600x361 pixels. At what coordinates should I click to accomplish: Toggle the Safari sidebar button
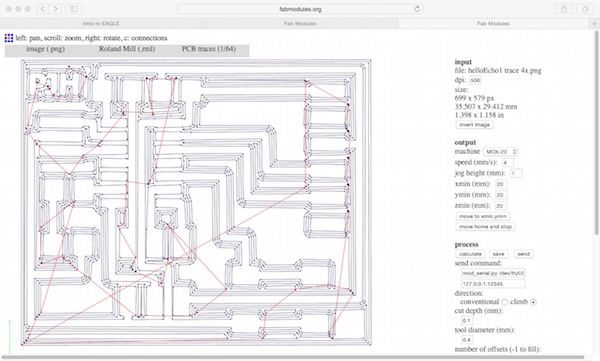pyautogui.click(x=74, y=9)
